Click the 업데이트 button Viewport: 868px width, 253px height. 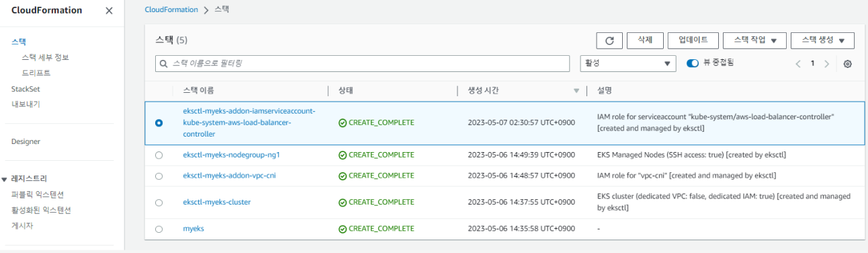click(693, 40)
